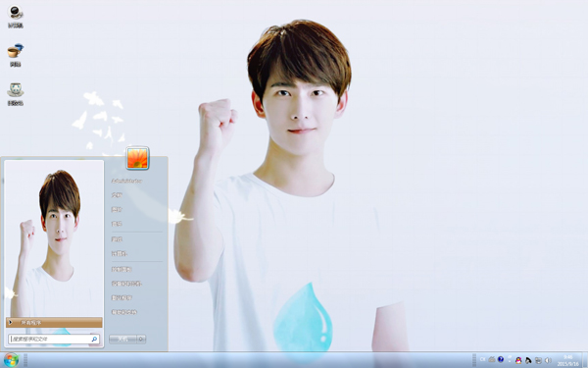Click the small tray icon after help globe
588x368 pixels.
(x=510, y=358)
